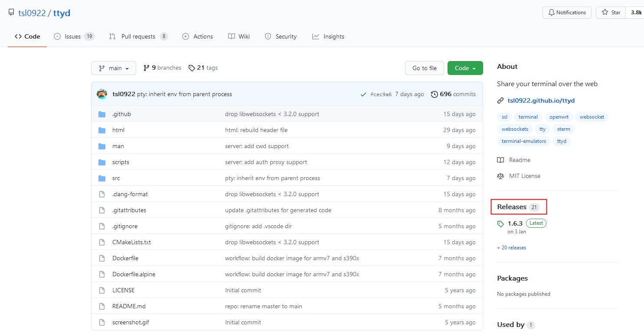Select the ssl topic tag

pyautogui.click(x=504, y=117)
